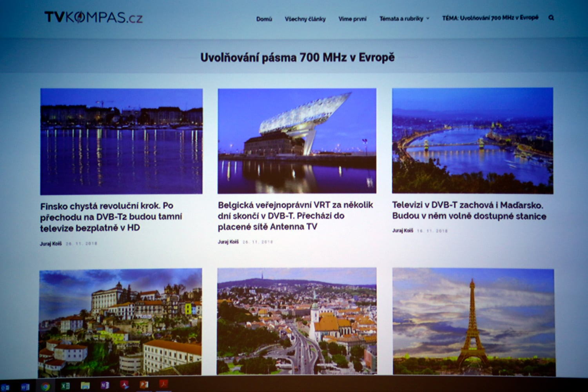Click the author link "Juraj Koiš"
Viewport: 588px width, 392px height.
click(x=52, y=243)
